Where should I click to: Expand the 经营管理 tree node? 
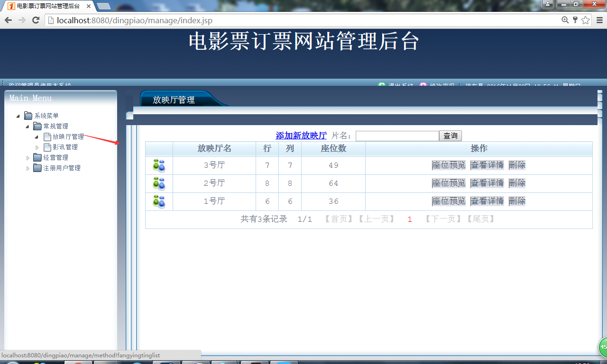click(x=28, y=158)
